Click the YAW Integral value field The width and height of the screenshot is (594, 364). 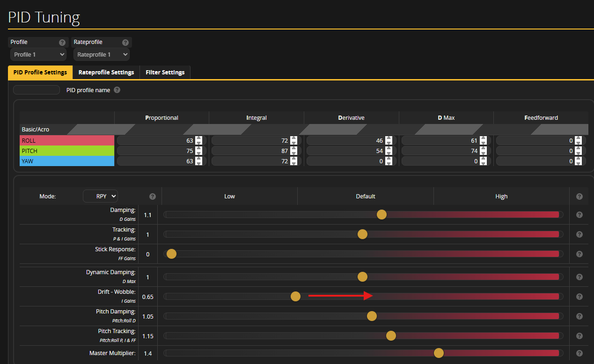pyautogui.click(x=257, y=161)
